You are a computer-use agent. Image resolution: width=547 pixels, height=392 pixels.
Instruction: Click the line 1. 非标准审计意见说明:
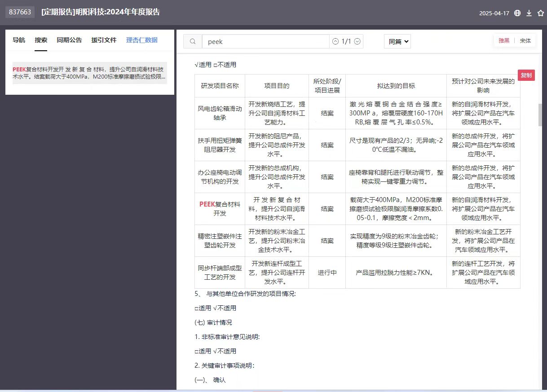coord(227,337)
